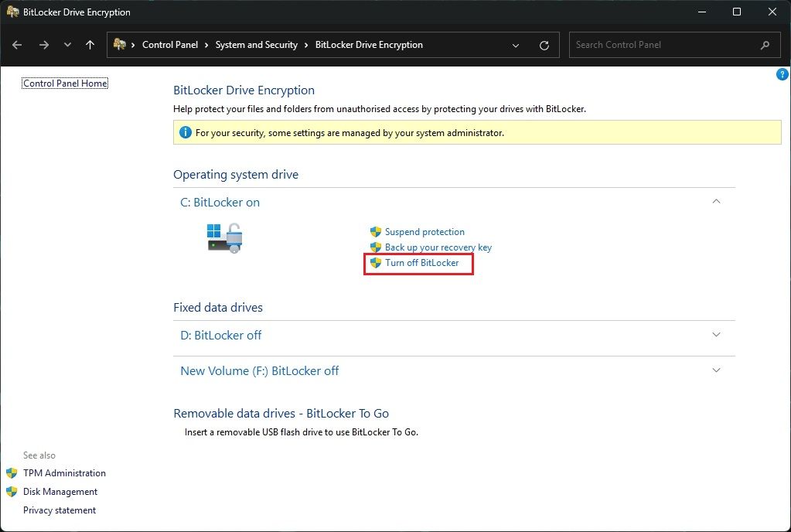Viewport: 791px width, 532px height.
Task: Click the UAC shield beside TPM Administration
Action: pos(12,472)
